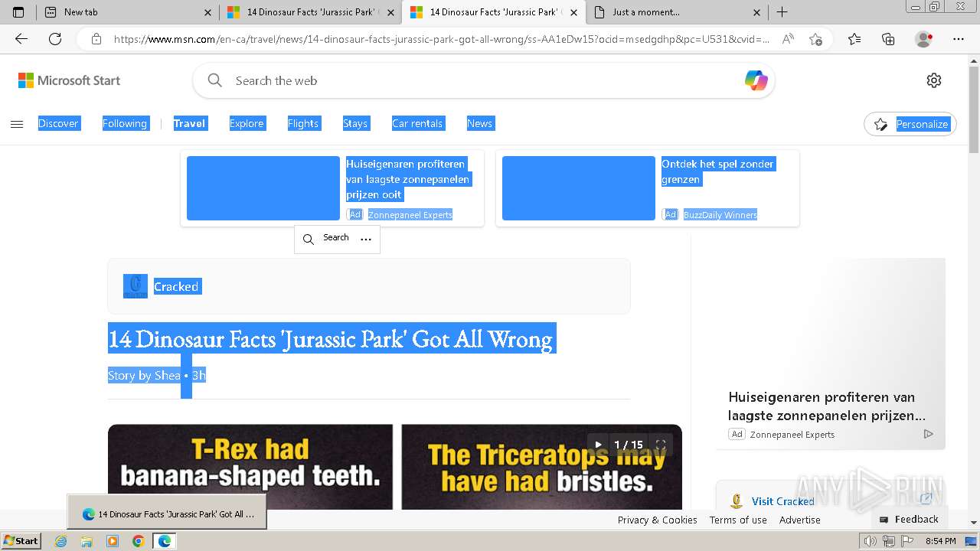Open the Flights section
Image resolution: width=980 pixels, height=551 pixels.
[x=303, y=123]
